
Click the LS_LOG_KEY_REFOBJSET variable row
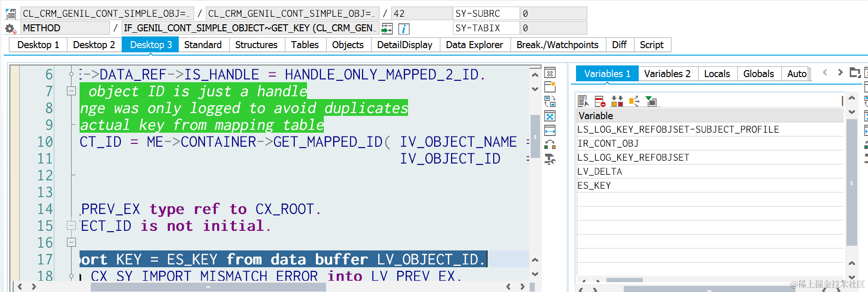pyautogui.click(x=710, y=157)
